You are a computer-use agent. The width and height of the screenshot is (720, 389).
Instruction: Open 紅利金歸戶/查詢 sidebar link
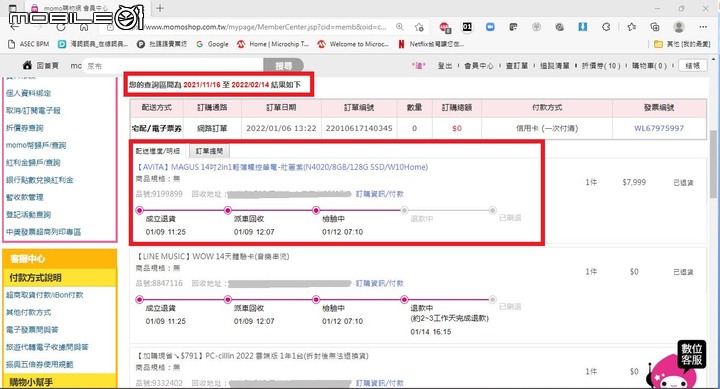33,163
